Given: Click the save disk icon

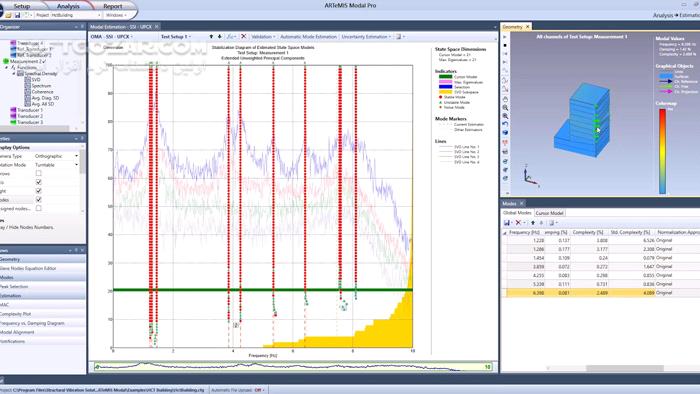Looking at the screenshot, I should click(x=17, y=15).
